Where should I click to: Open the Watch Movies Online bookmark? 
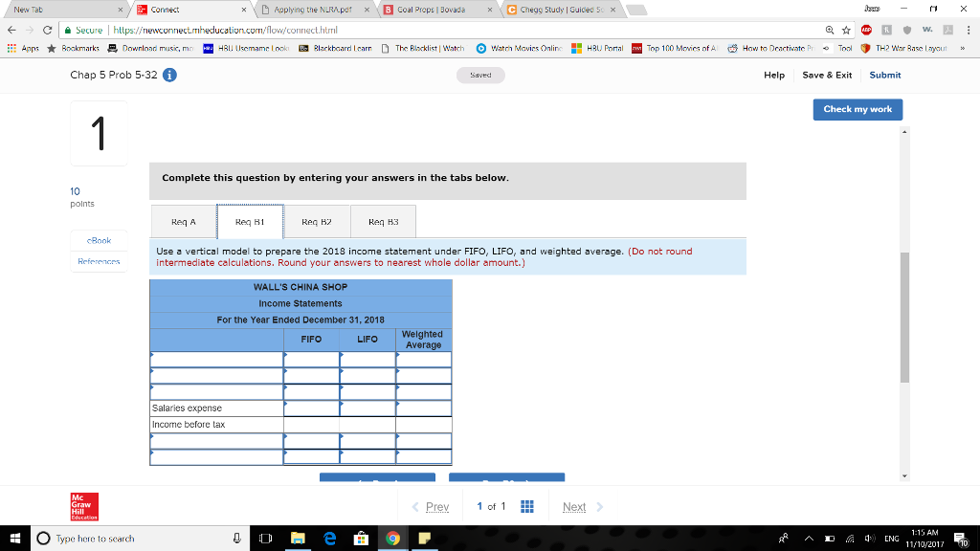click(x=520, y=48)
